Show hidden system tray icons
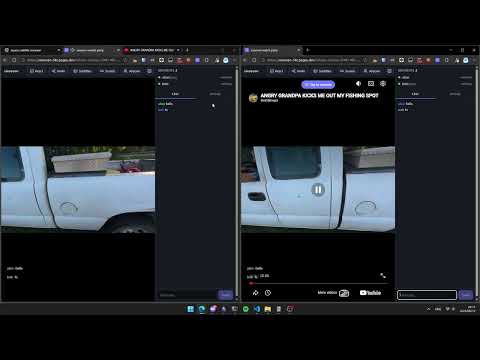480x360 pixels. tap(428, 309)
